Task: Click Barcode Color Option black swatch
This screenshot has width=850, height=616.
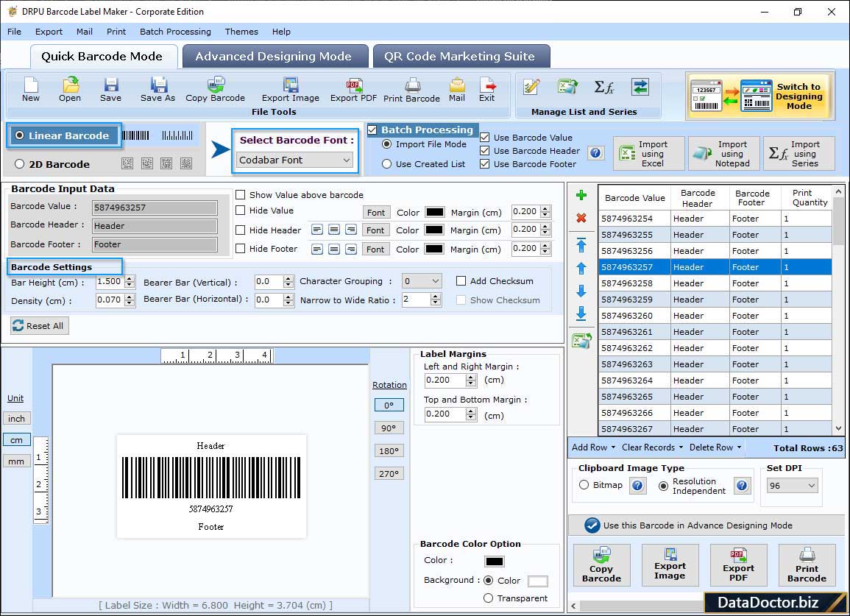Action: click(495, 562)
